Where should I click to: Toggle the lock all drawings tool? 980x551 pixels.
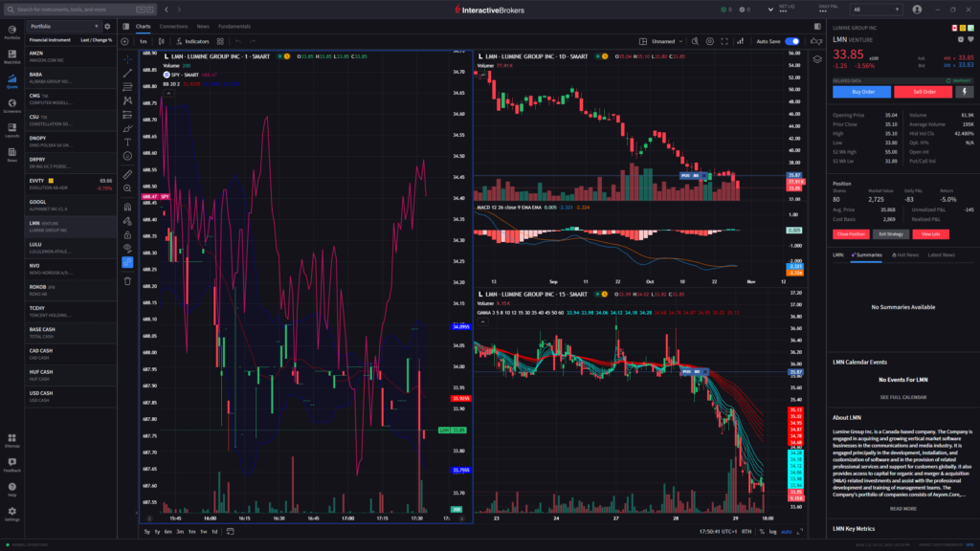coord(127,232)
